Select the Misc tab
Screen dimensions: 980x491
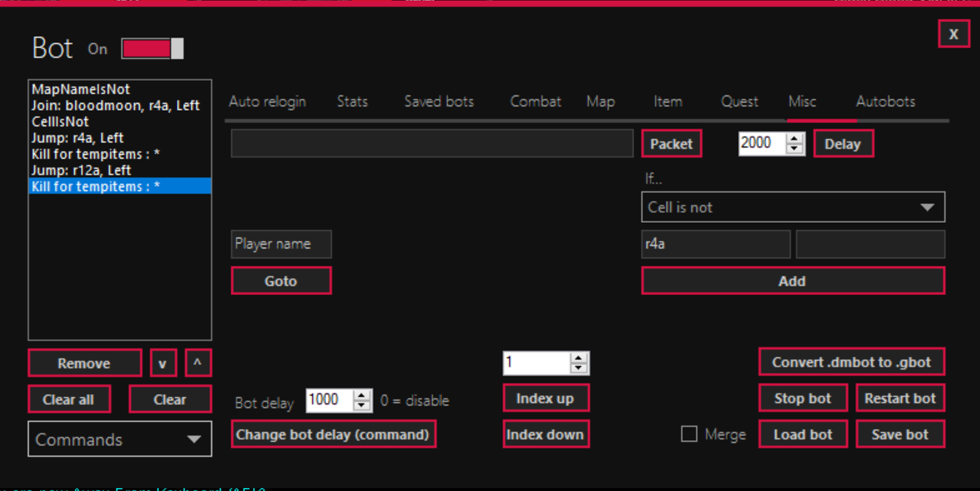802,102
